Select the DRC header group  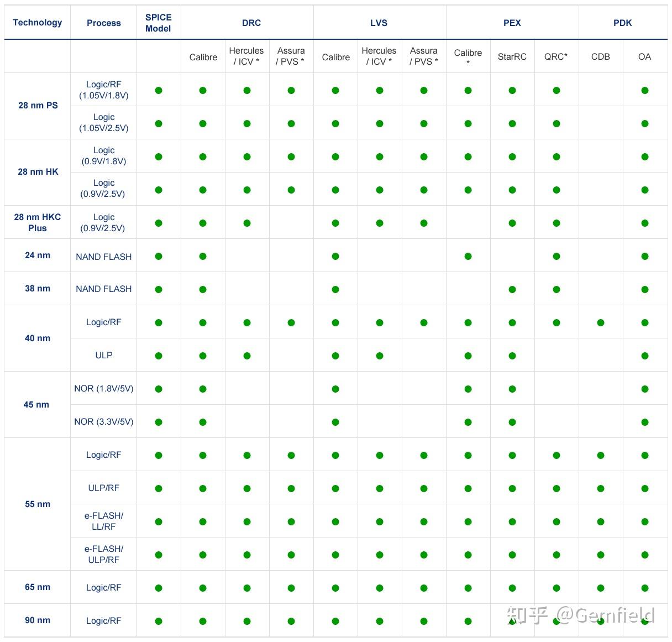point(251,23)
